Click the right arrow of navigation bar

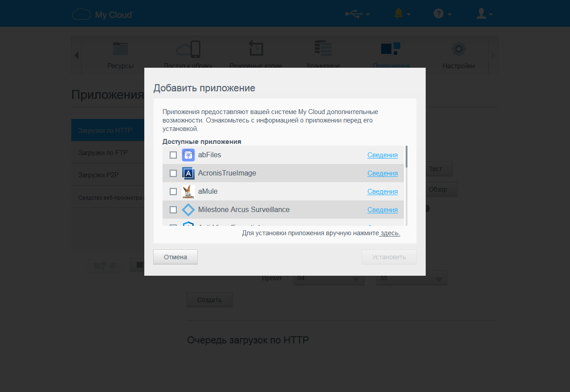click(x=493, y=56)
